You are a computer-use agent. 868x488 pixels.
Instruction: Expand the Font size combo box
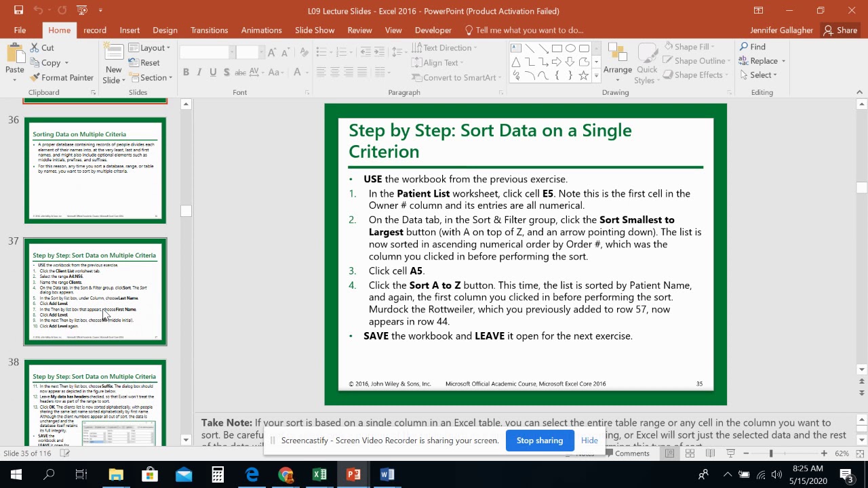point(260,53)
